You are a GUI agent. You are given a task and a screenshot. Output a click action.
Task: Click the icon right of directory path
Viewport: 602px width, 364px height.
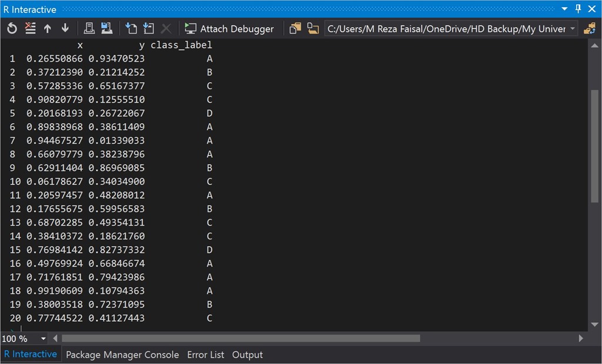(589, 29)
